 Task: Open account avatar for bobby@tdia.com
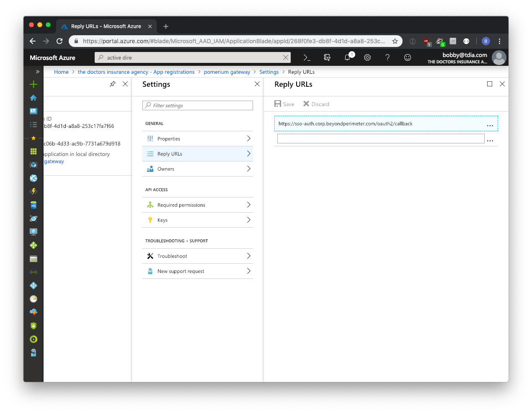coord(499,58)
